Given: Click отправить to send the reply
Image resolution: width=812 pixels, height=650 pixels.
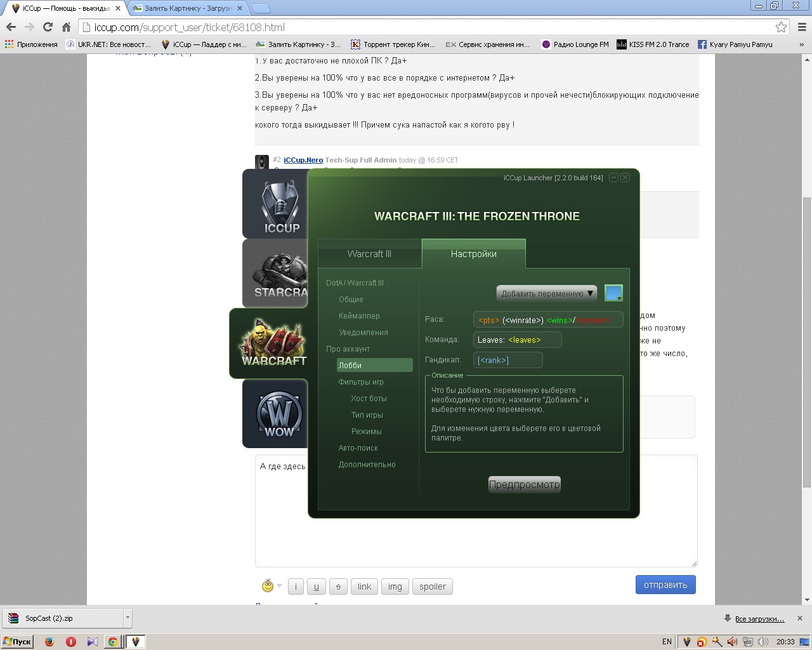Looking at the screenshot, I should coord(665,585).
